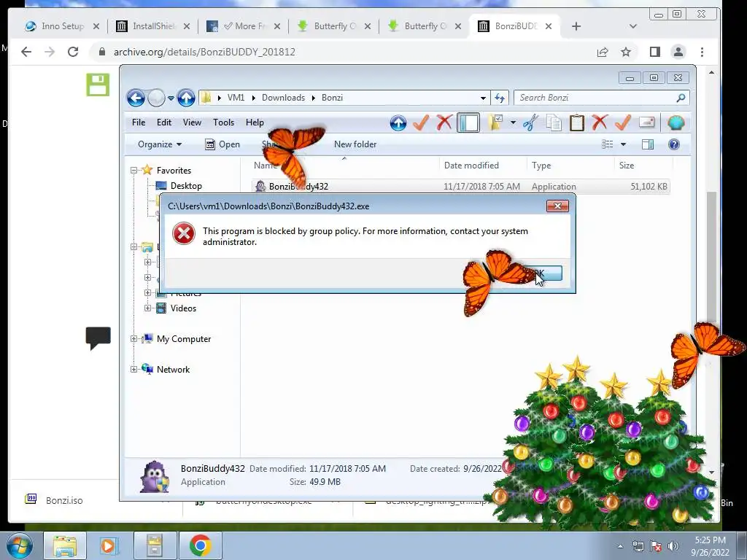Click the E-mail envelope toolbar icon
Screen dimensions: 747x560
(646, 122)
